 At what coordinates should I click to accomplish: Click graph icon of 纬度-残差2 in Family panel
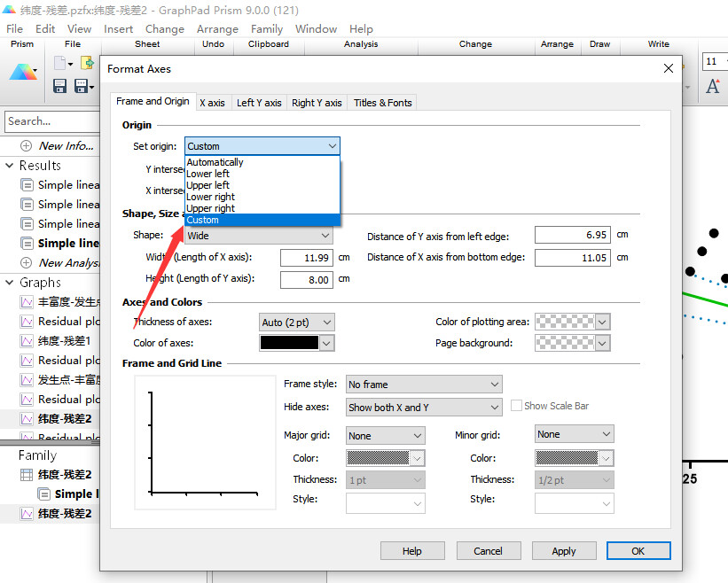(x=27, y=513)
